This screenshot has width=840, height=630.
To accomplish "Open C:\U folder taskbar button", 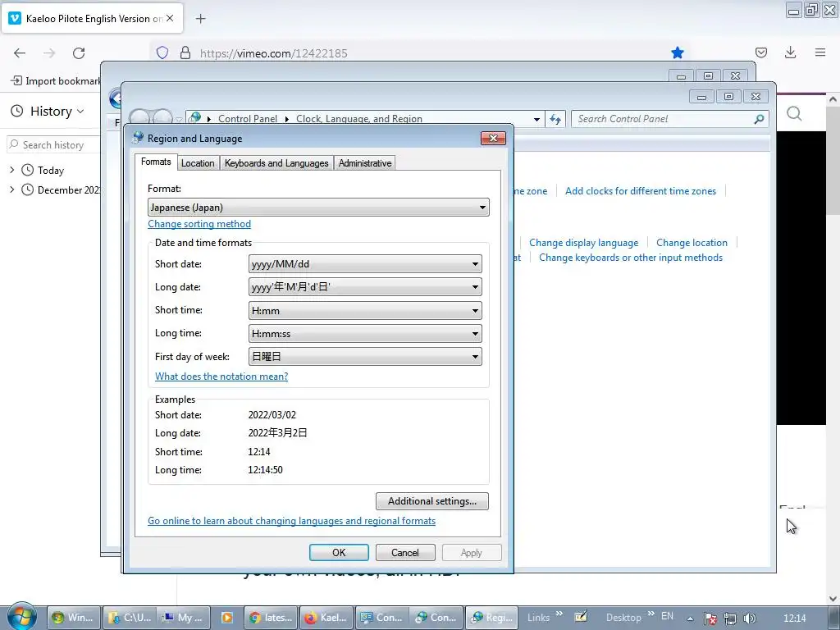I will click(129, 617).
